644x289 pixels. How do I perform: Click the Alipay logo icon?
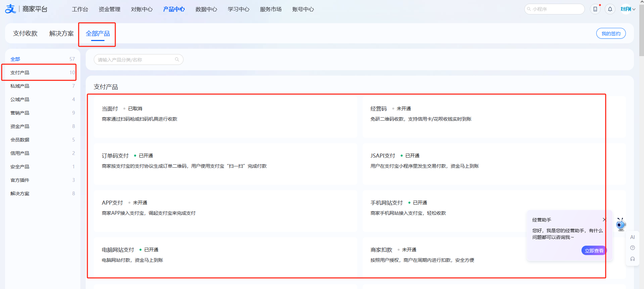(x=10, y=9)
